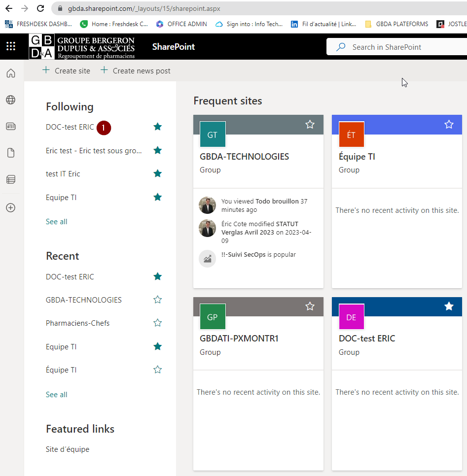This screenshot has height=476, width=467.
Task: Click notification badge 1 beside DOC-test ERIC
Action: pos(104,128)
